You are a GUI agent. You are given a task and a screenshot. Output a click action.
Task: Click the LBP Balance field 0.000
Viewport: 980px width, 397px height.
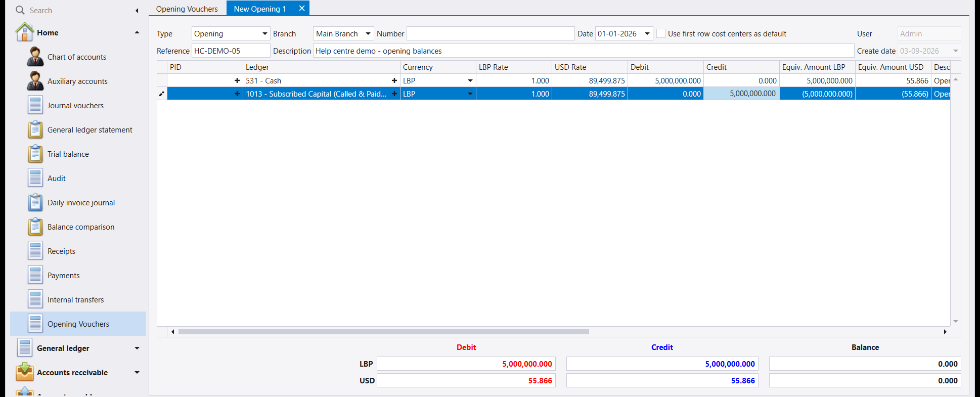[865, 364]
